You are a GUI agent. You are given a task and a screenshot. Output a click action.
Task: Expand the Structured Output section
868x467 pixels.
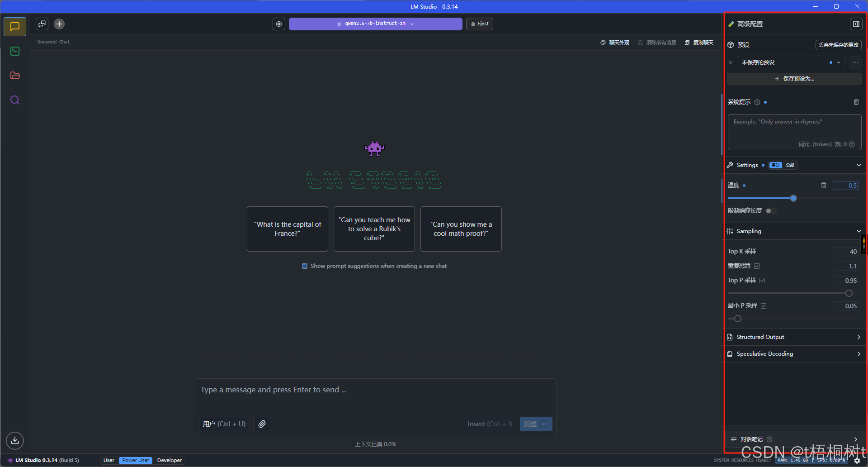tap(794, 337)
